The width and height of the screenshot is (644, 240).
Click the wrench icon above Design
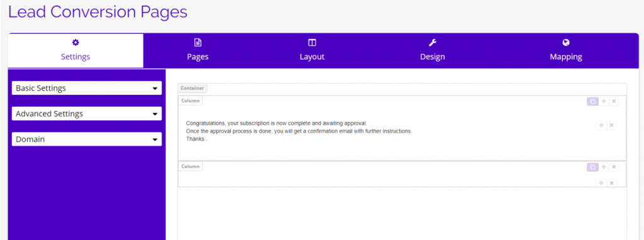coord(432,43)
